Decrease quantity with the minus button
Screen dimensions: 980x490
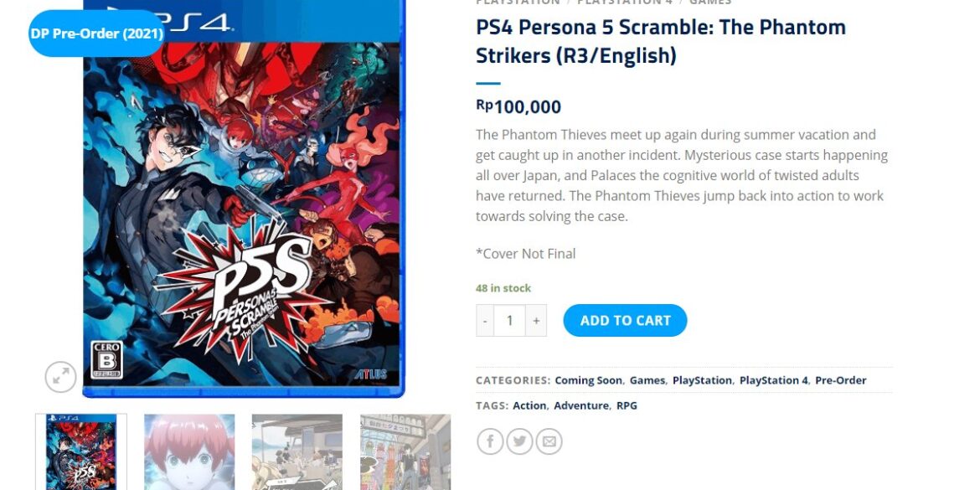coord(485,321)
